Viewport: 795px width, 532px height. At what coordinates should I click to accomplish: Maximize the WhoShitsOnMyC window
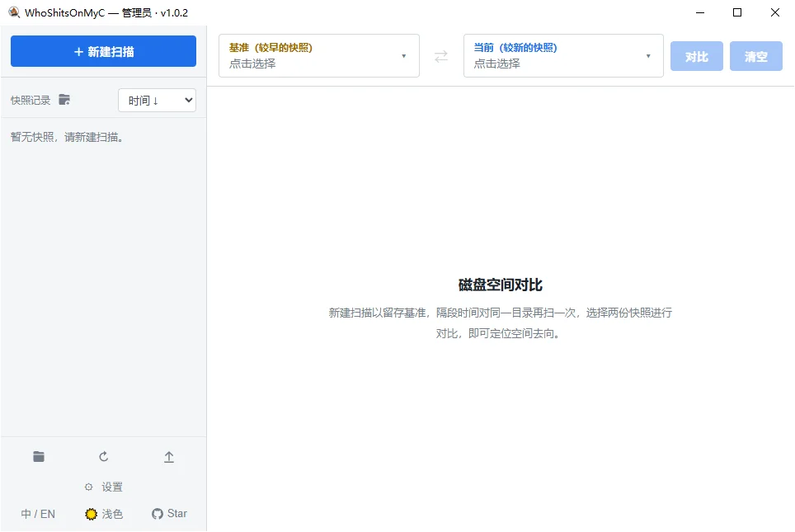pyautogui.click(x=737, y=12)
